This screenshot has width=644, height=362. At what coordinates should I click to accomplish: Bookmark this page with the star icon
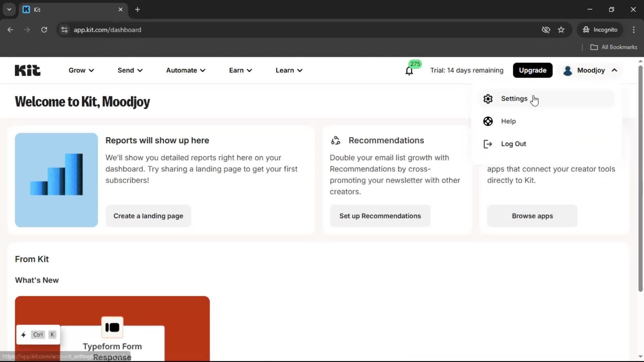561,30
